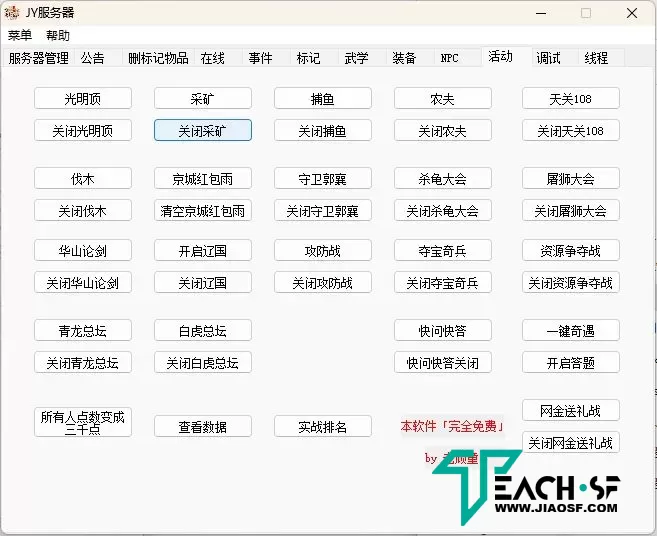Click 关闭夺宝奇兵 button
Viewport: 657px width, 536px height.
click(442, 282)
